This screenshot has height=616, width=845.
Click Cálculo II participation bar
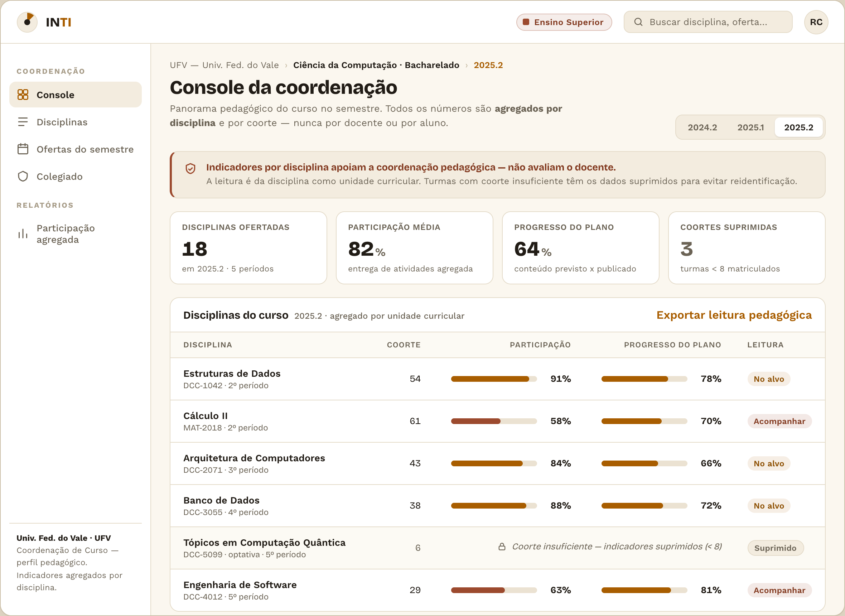pos(494,421)
